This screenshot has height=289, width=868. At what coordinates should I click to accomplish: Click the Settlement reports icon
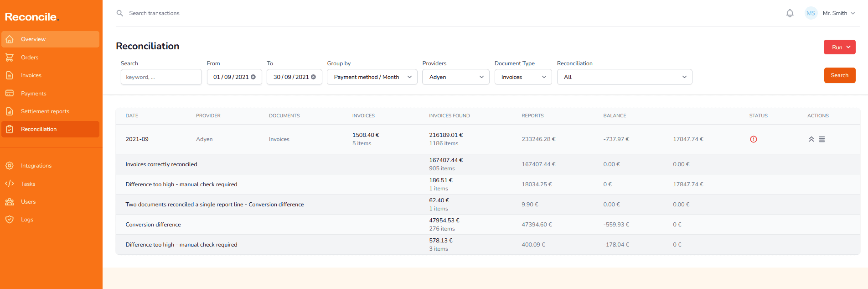[x=10, y=111]
